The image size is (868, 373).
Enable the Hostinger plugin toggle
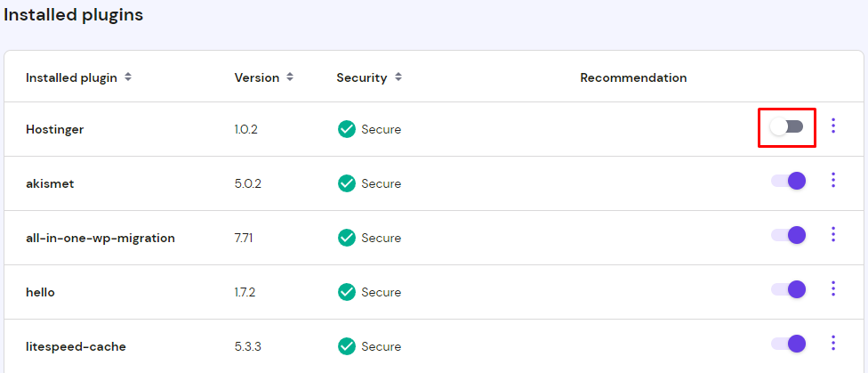[787, 126]
